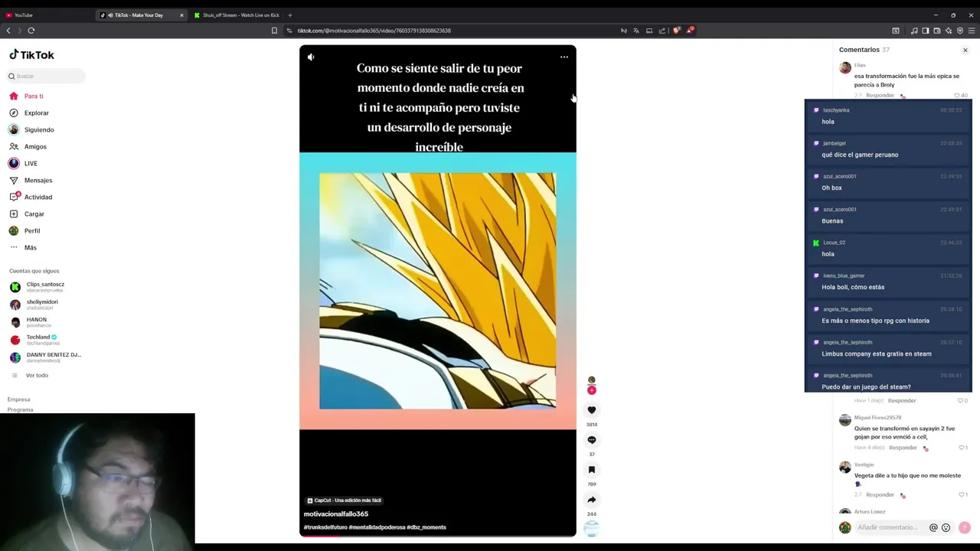The height and width of the screenshot is (551, 980).
Task: Click the Brave Shields lion icon
Action: (676, 31)
